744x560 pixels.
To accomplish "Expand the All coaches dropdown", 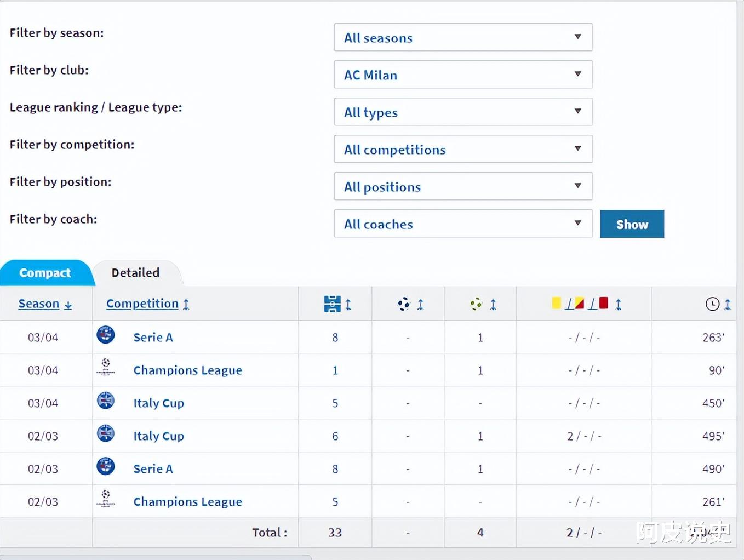I will 463,224.
